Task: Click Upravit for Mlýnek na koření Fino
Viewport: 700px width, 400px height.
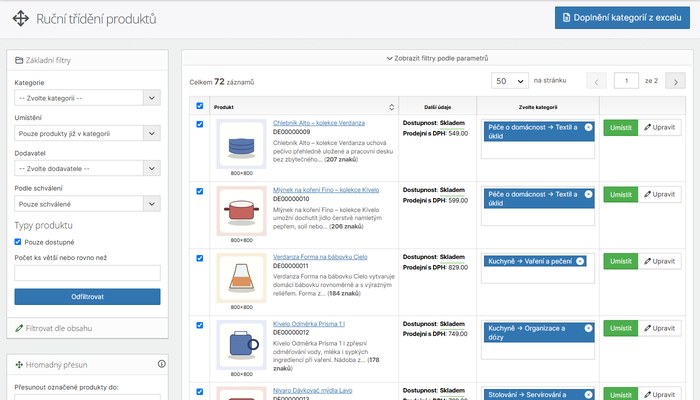Action: (659, 194)
